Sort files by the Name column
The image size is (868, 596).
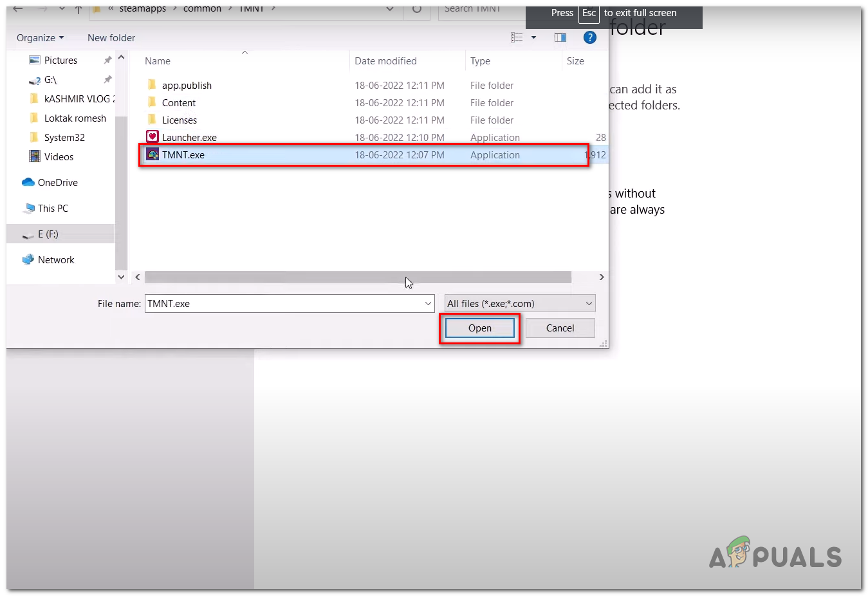pyautogui.click(x=158, y=61)
